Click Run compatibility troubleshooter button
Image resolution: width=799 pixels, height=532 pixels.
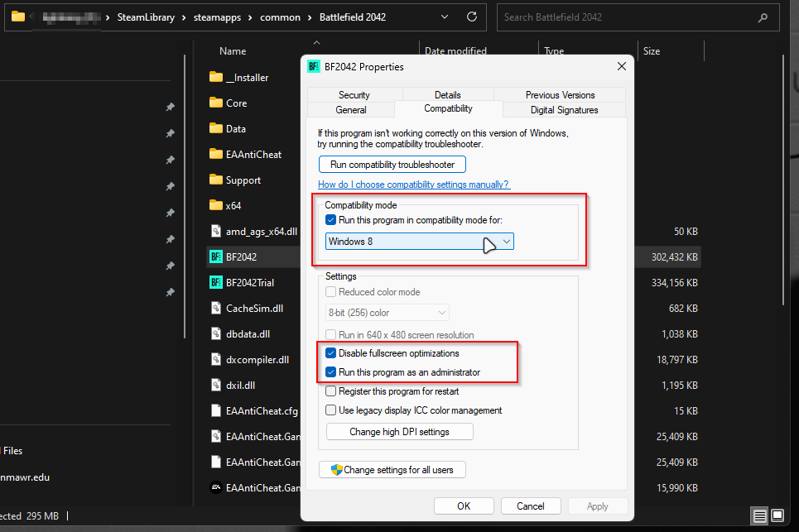click(x=392, y=165)
